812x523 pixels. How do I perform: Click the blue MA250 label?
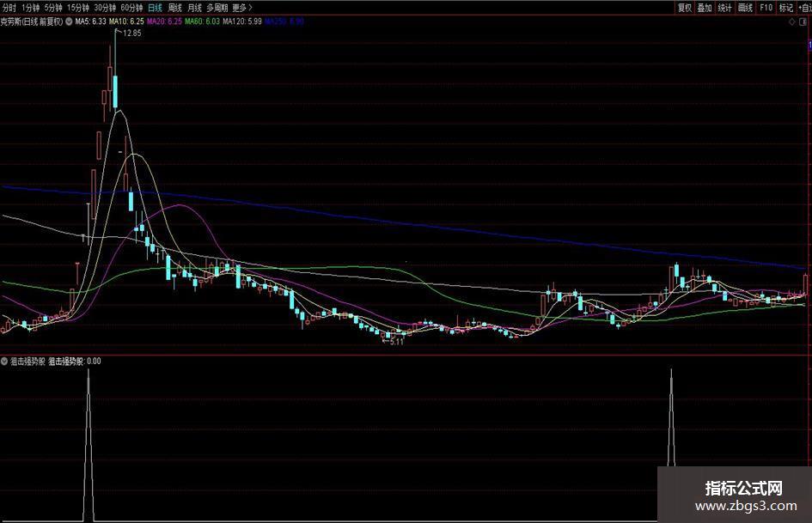click(284, 21)
